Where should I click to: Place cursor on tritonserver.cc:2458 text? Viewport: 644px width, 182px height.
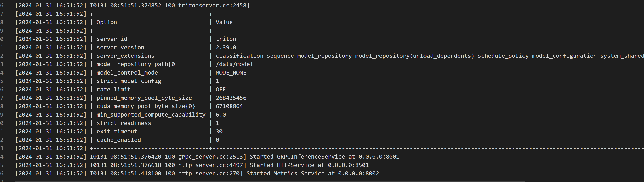(214, 5)
